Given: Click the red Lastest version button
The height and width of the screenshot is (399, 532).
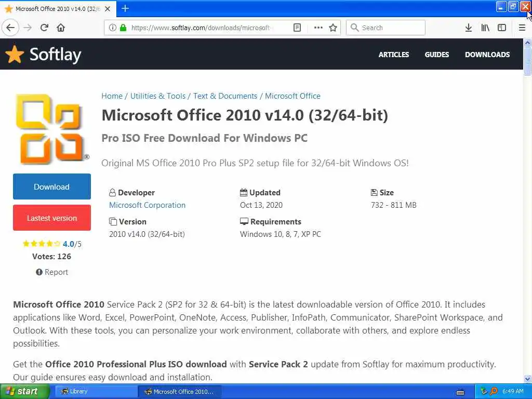Looking at the screenshot, I should click(x=52, y=218).
